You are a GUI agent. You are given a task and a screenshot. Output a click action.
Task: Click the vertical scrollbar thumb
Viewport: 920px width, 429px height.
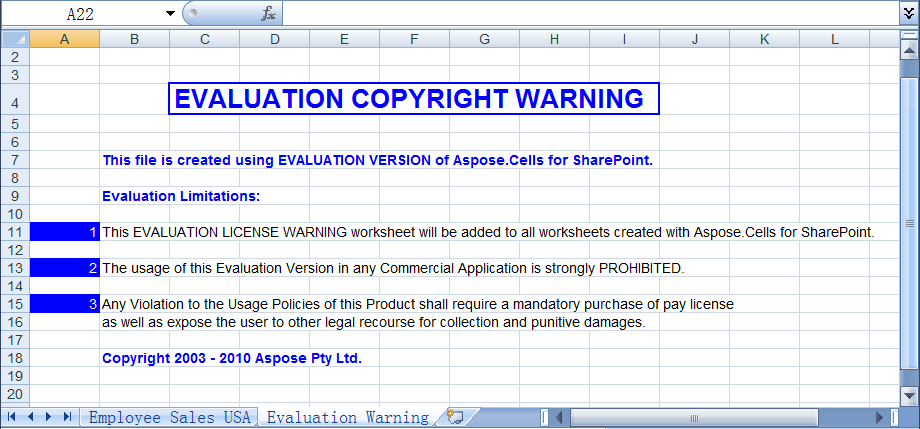point(909,222)
